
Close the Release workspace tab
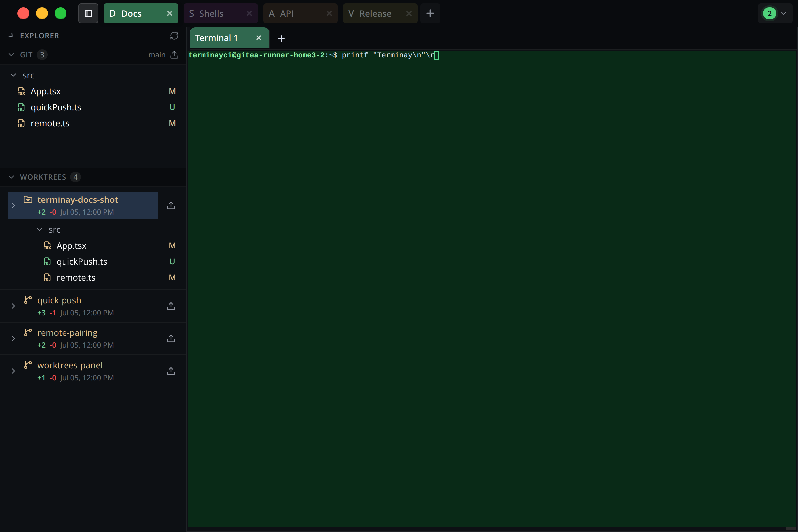(409, 14)
